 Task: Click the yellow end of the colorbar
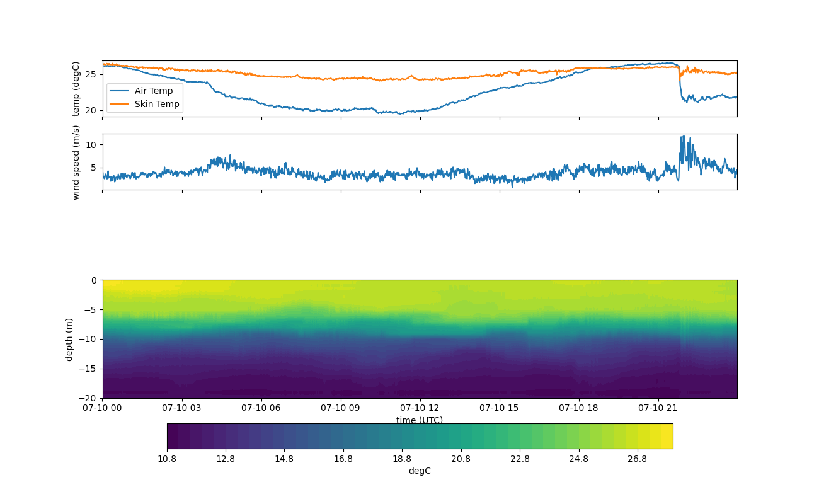[666, 436]
